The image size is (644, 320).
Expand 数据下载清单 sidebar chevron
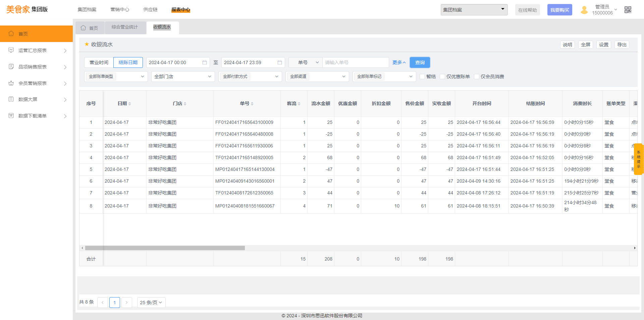click(65, 116)
